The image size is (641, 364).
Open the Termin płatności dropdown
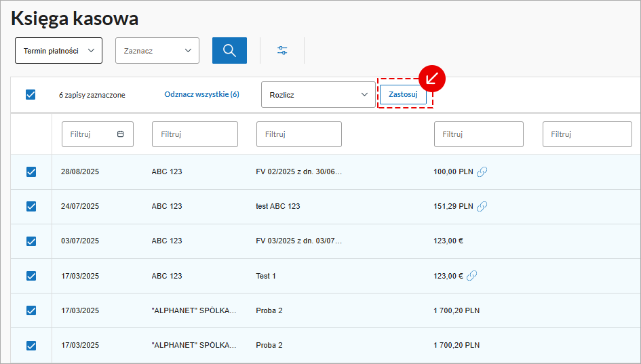tap(58, 51)
